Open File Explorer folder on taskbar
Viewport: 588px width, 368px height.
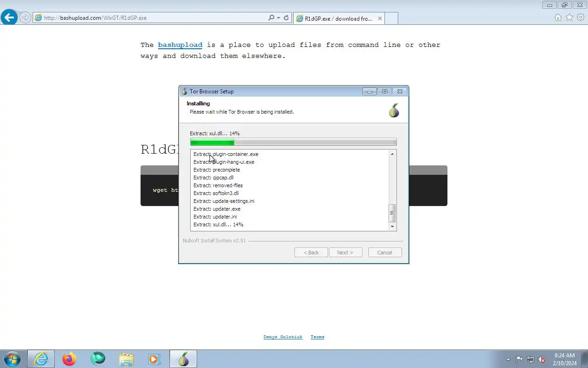click(126, 359)
